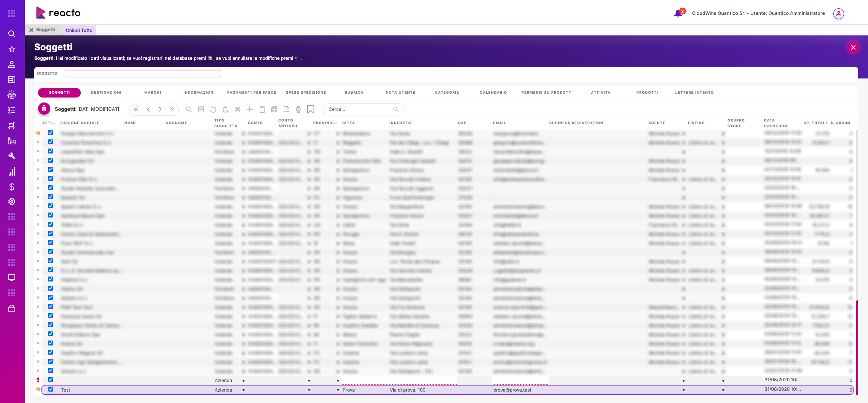Switch to the Destinazioni tab
The image size is (868, 403).
(x=106, y=93)
